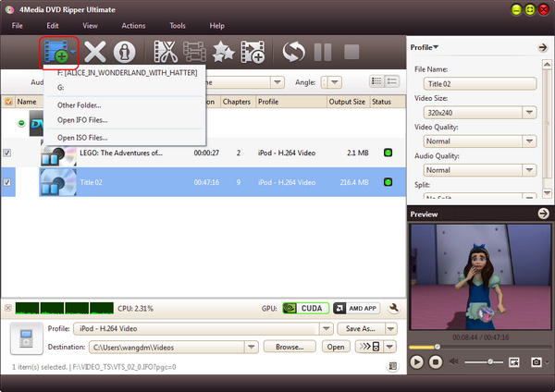The image size is (555, 392).
Task: Click the Convert circular arrows icon
Action: click(x=294, y=53)
